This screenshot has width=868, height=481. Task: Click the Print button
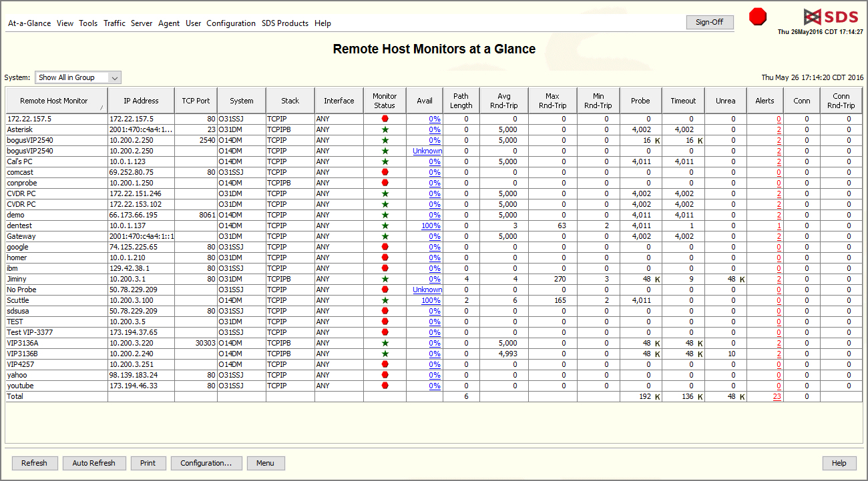[x=148, y=463]
